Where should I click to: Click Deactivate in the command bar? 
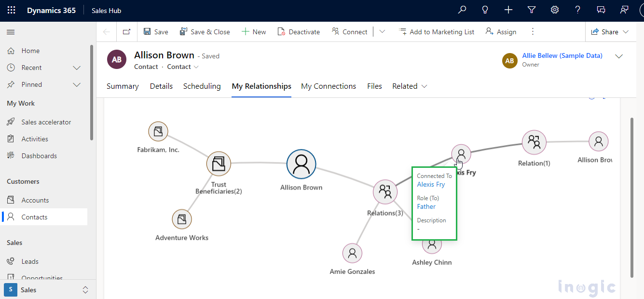pyautogui.click(x=299, y=32)
